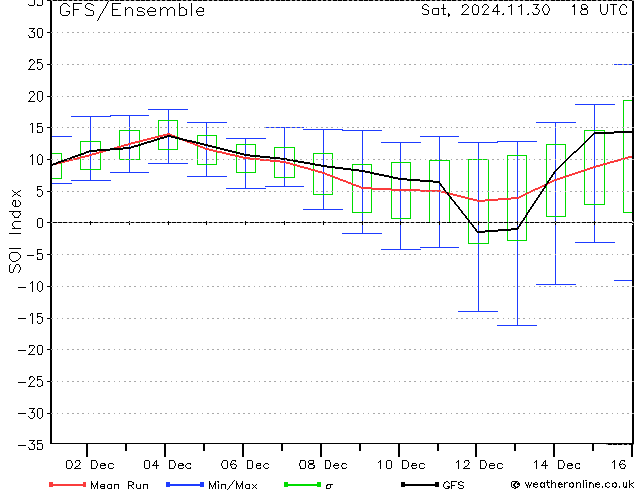634x490 pixels.
Task: Click the 10 Dec axis label
Action: (401, 465)
